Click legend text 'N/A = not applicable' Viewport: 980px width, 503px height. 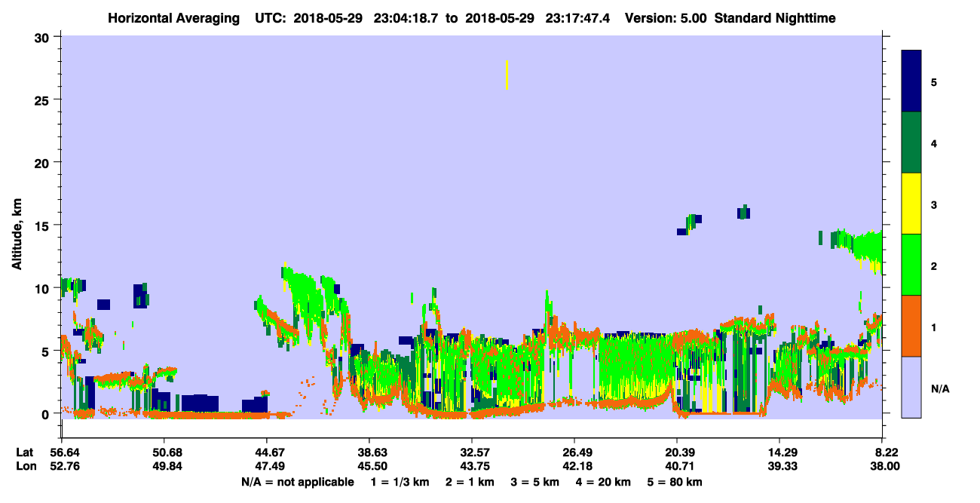click(297, 482)
